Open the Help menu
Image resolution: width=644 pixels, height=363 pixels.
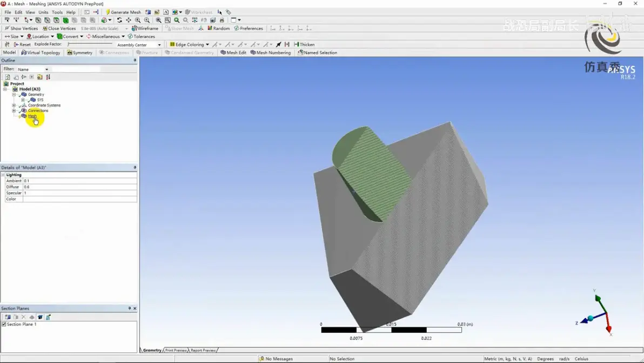(71, 12)
